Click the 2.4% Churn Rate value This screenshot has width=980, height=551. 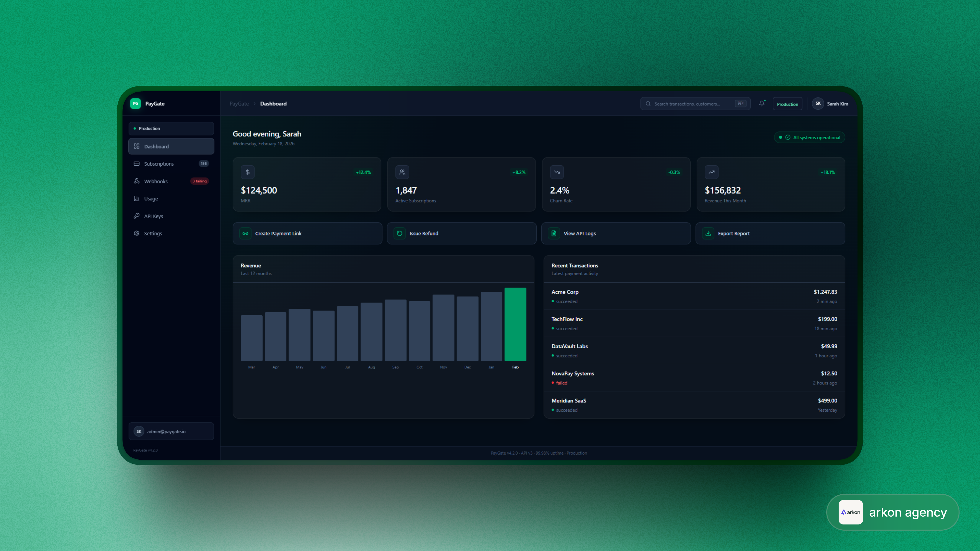coord(560,190)
